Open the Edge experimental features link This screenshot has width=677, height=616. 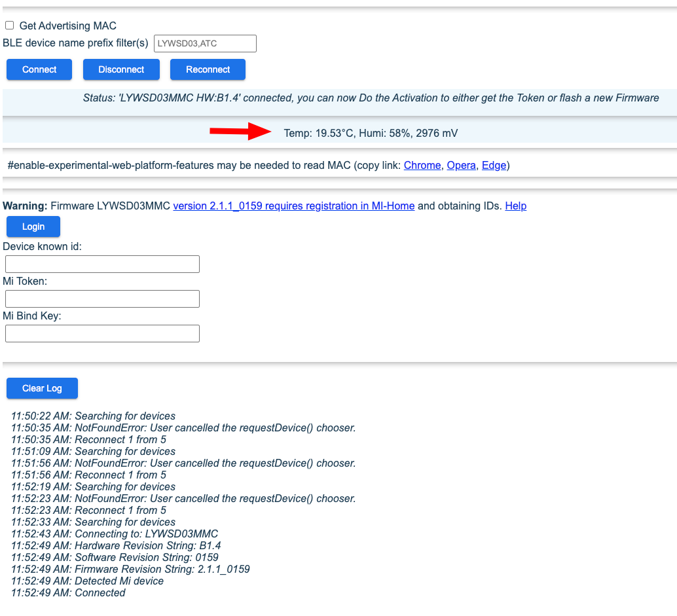click(494, 165)
